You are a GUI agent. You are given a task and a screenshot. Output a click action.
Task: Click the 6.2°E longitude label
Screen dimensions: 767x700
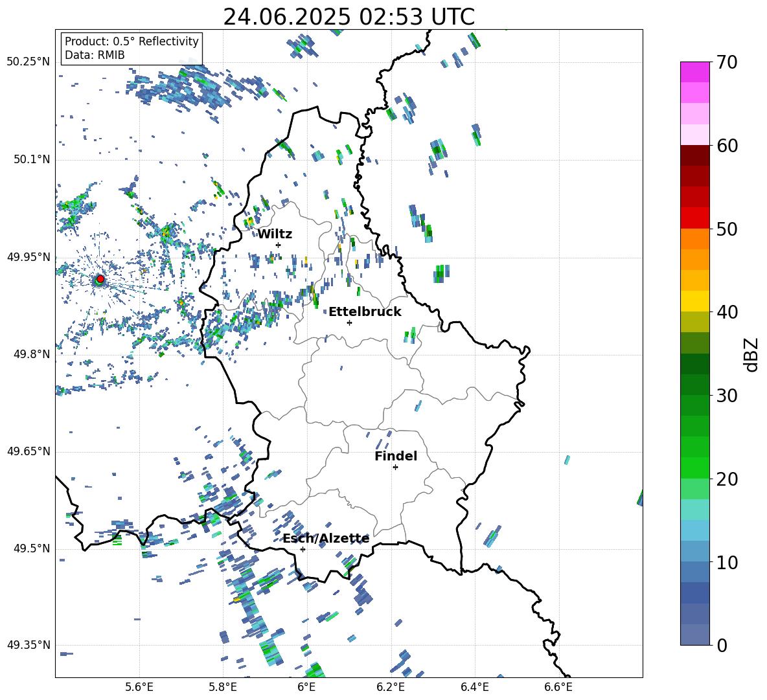pyautogui.click(x=391, y=687)
